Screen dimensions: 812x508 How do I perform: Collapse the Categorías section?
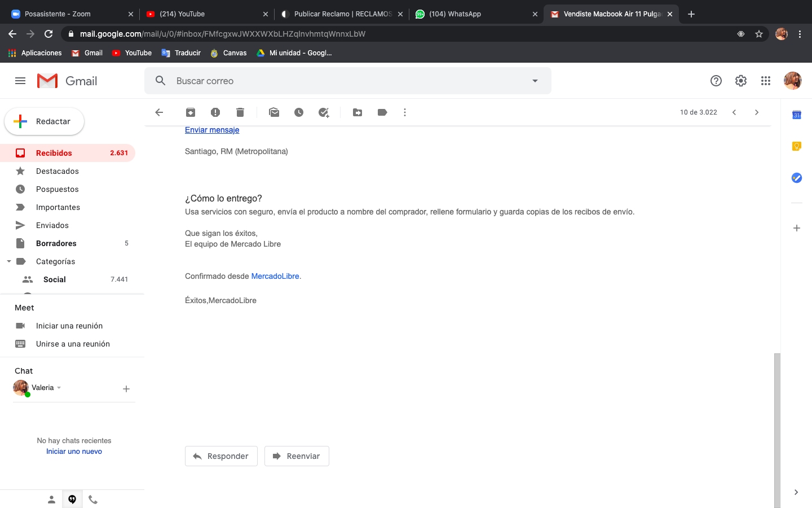(9, 261)
